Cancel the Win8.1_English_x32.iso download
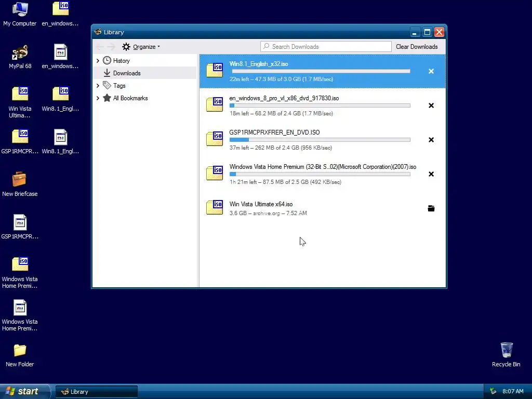 tap(431, 71)
